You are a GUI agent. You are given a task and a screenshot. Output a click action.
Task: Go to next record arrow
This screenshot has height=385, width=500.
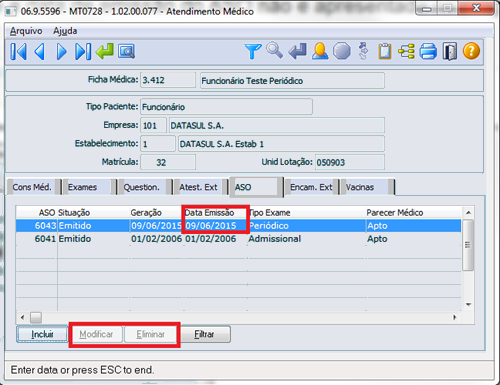[x=61, y=52]
